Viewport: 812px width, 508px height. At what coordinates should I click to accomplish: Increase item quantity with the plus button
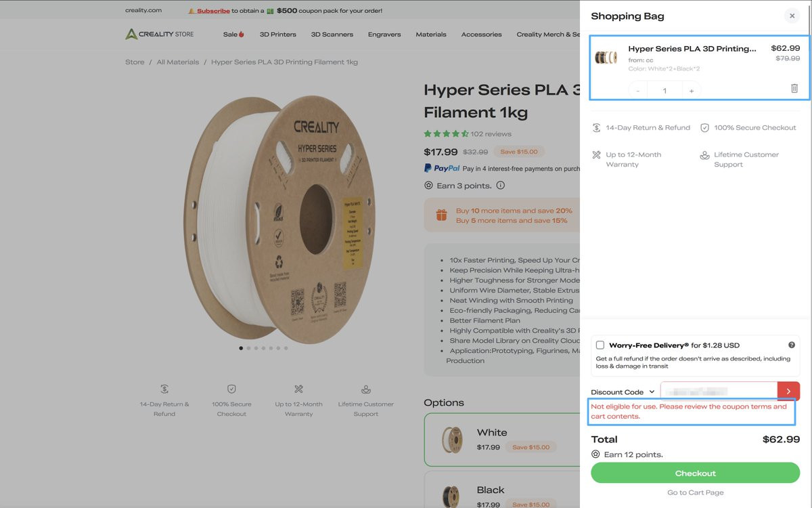pyautogui.click(x=691, y=91)
